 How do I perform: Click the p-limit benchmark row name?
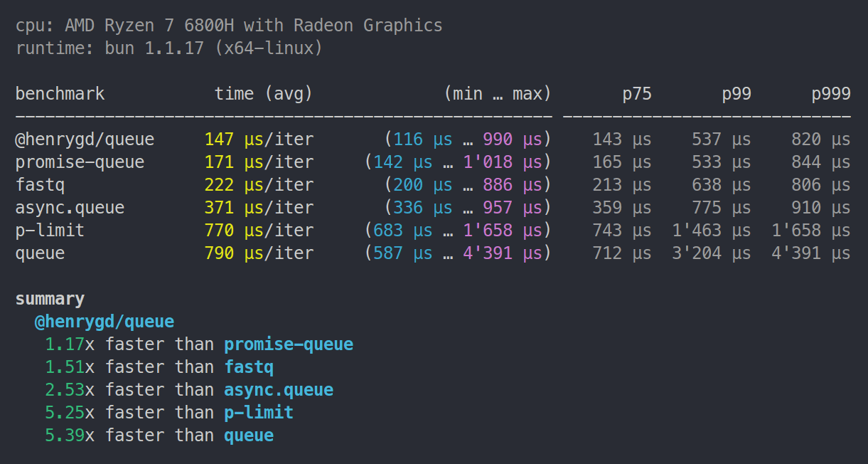coord(50,231)
